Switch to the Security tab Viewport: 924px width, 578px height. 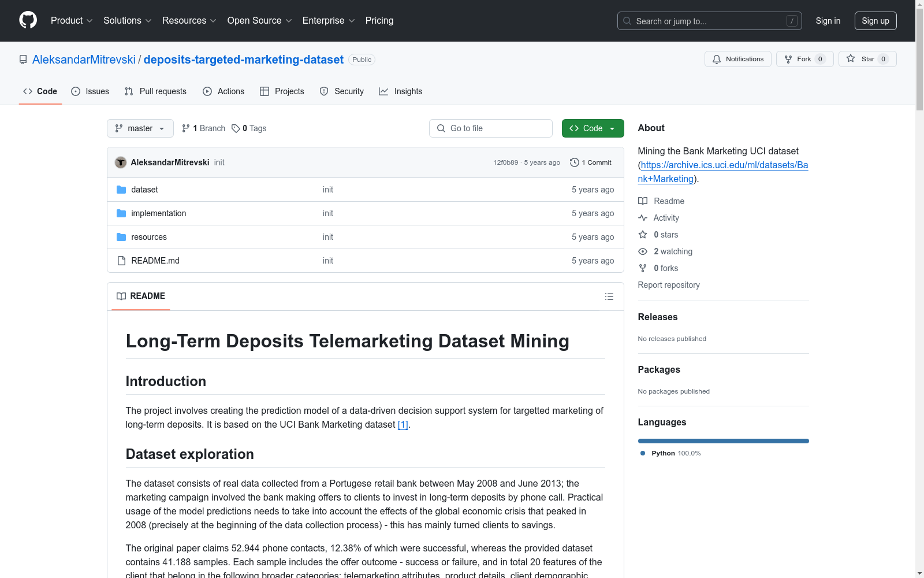pos(342,91)
